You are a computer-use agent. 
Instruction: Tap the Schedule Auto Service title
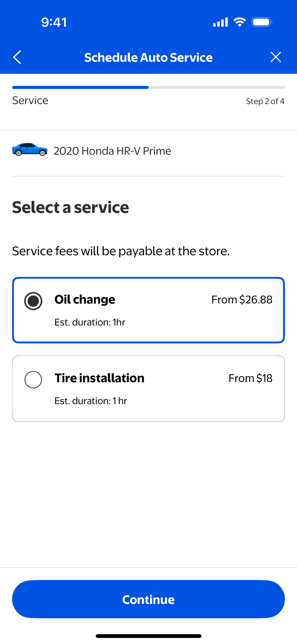148,57
